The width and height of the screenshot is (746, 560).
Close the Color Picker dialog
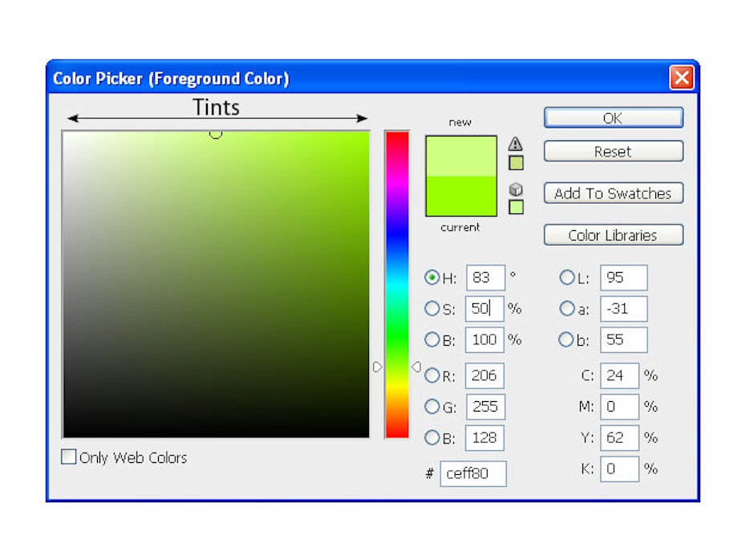pyautogui.click(x=681, y=78)
